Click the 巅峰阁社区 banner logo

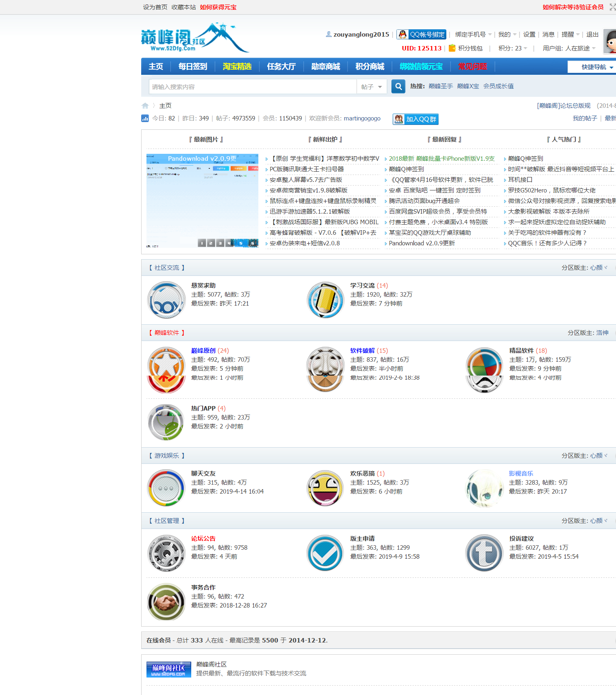pos(169,669)
